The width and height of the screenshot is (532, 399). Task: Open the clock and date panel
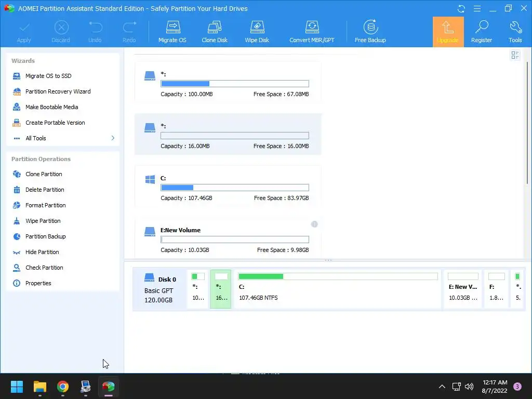[x=495, y=387]
